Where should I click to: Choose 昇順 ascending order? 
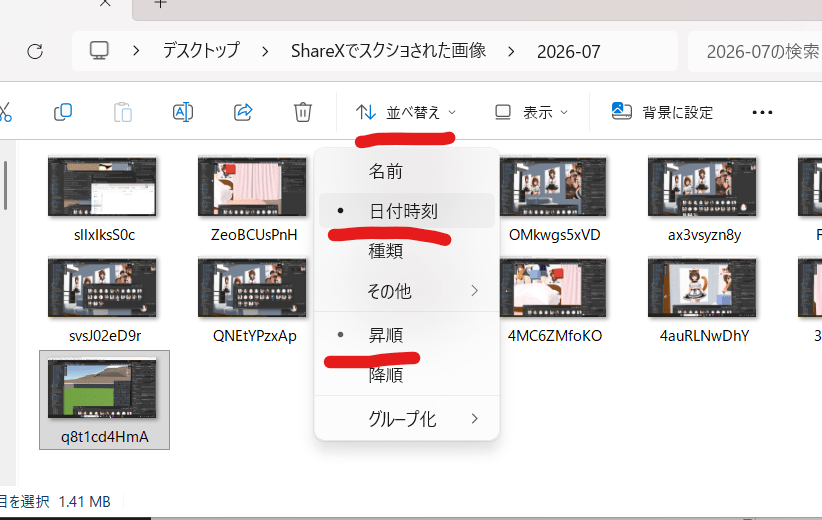pos(407,335)
